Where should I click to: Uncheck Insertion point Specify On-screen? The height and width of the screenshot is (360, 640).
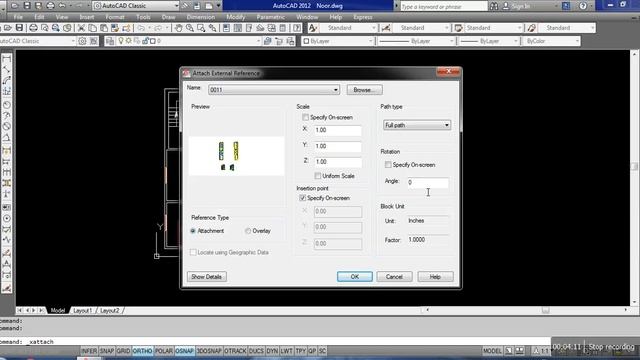click(302, 198)
